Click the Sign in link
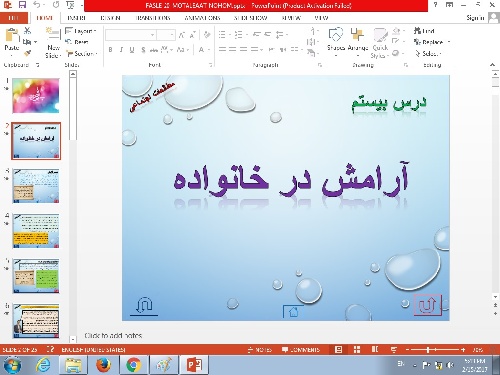Viewport: 500px width, 375px height. click(475, 18)
